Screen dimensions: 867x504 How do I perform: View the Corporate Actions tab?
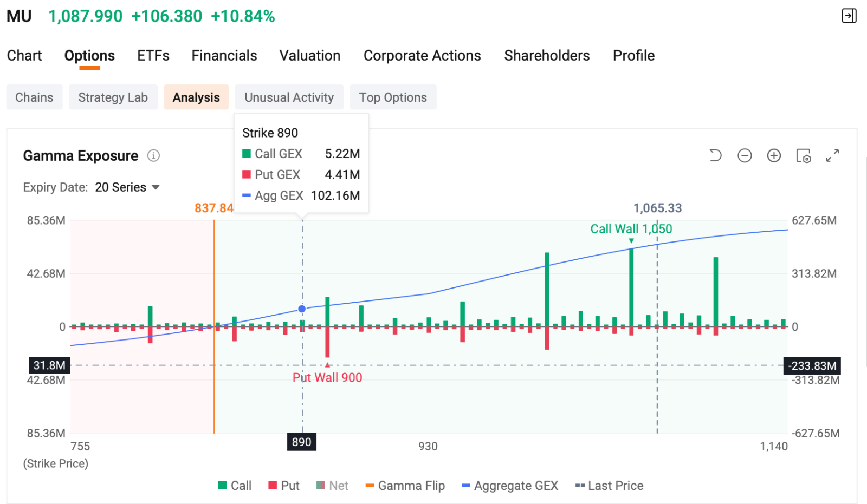tap(422, 56)
